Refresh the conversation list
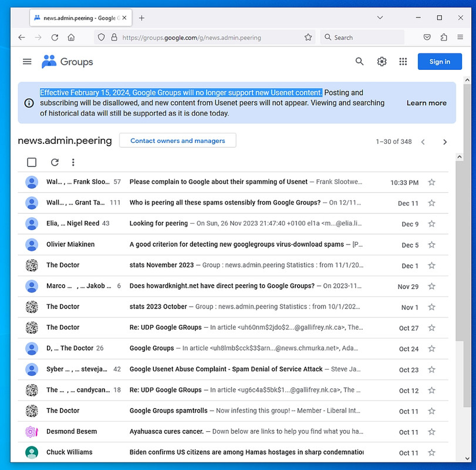 55,162
